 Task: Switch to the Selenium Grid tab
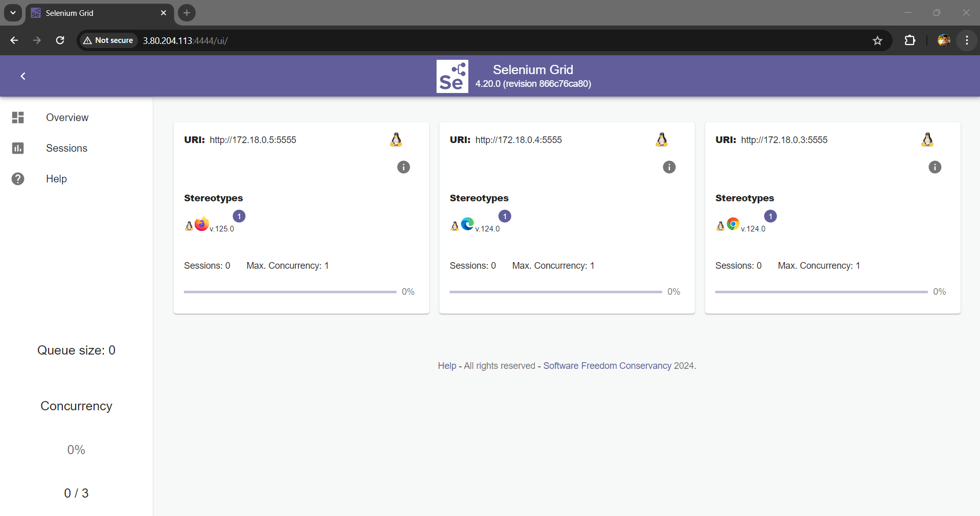(x=100, y=13)
